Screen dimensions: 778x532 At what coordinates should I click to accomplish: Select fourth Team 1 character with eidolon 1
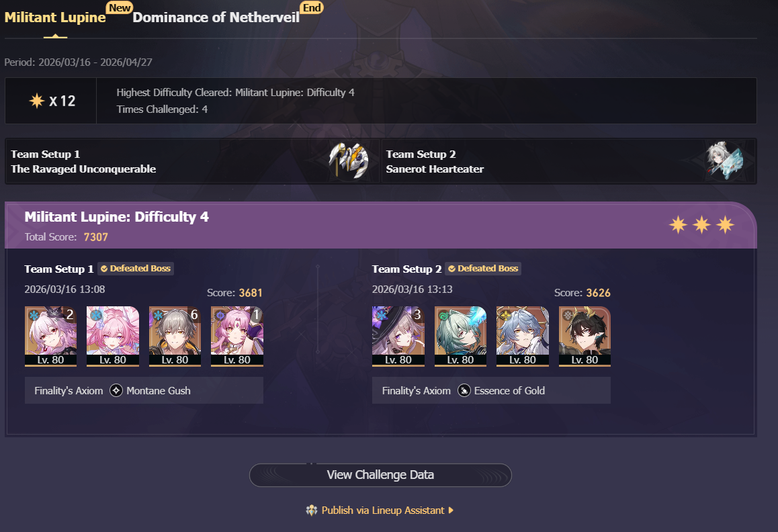(237, 337)
